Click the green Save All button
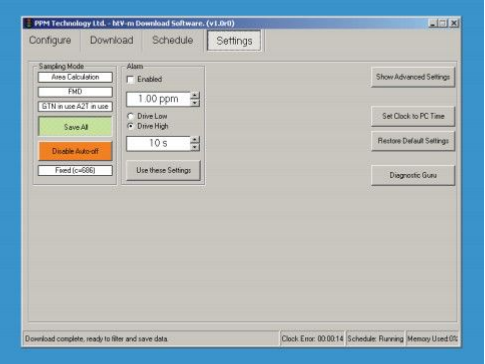Screen dimensions: 485x364 [75, 127]
